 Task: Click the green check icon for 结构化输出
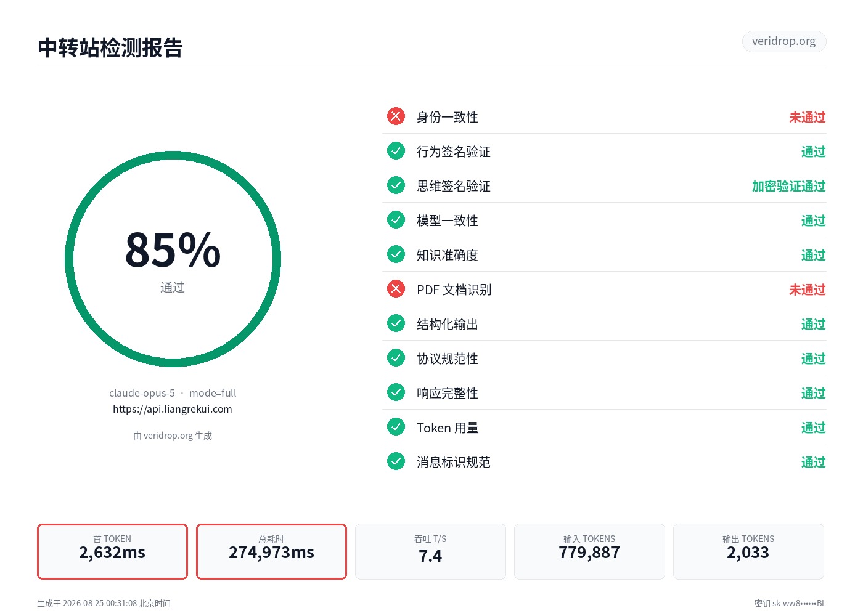pyautogui.click(x=396, y=323)
